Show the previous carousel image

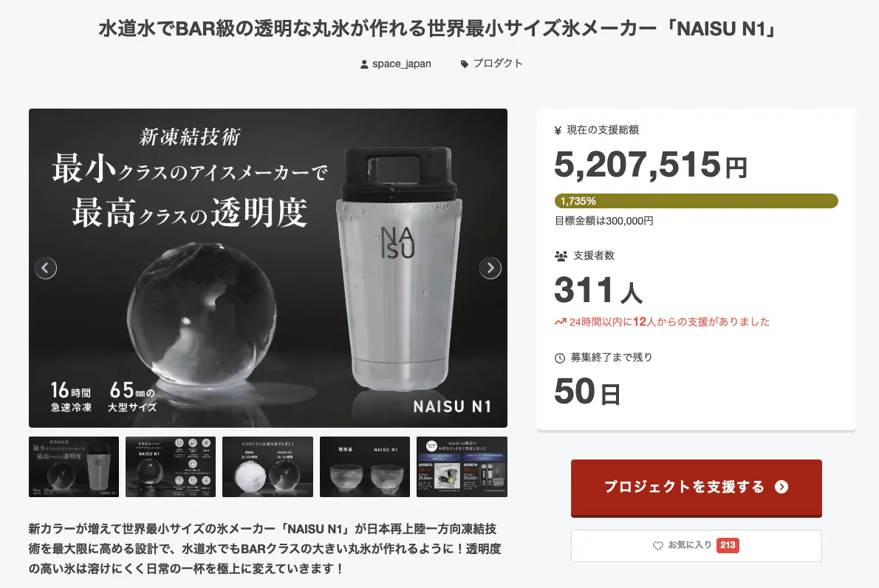(45, 268)
